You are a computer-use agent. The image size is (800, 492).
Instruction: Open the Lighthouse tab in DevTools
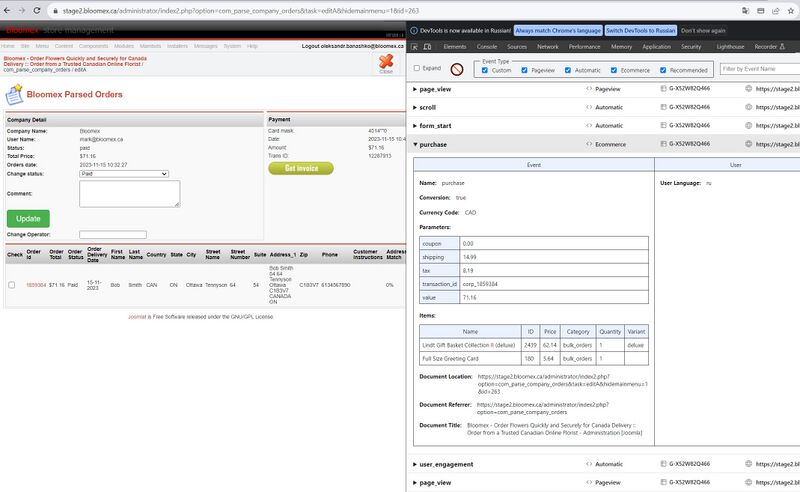click(730, 46)
